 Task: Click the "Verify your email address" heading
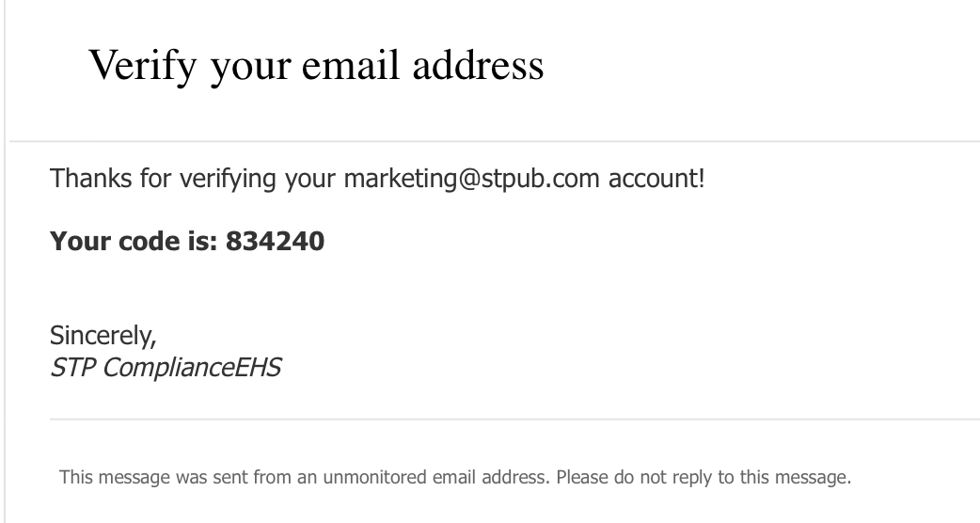point(316,65)
